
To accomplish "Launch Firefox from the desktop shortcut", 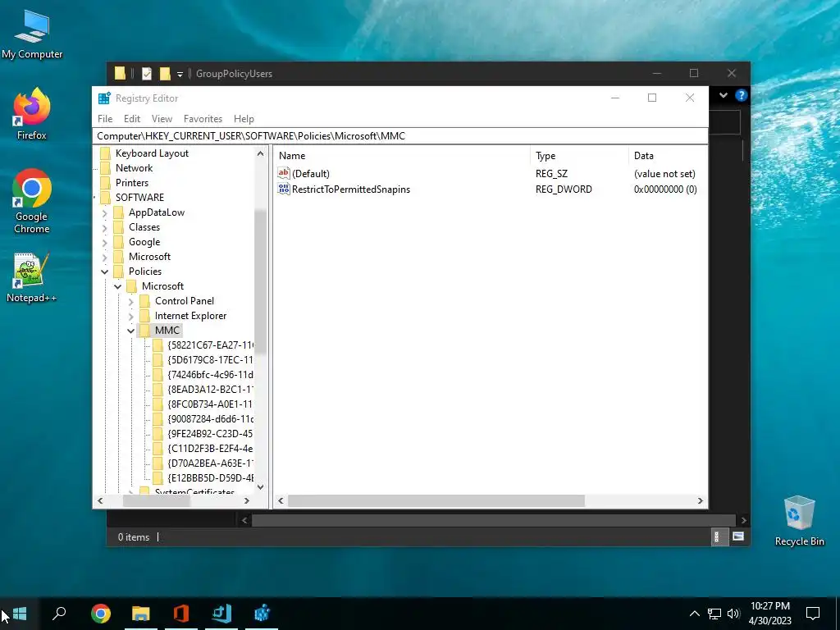I will [32, 114].
